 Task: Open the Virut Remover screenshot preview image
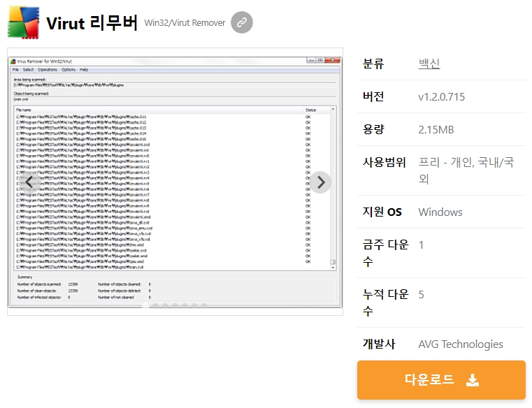pyautogui.click(x=175, y=182)
